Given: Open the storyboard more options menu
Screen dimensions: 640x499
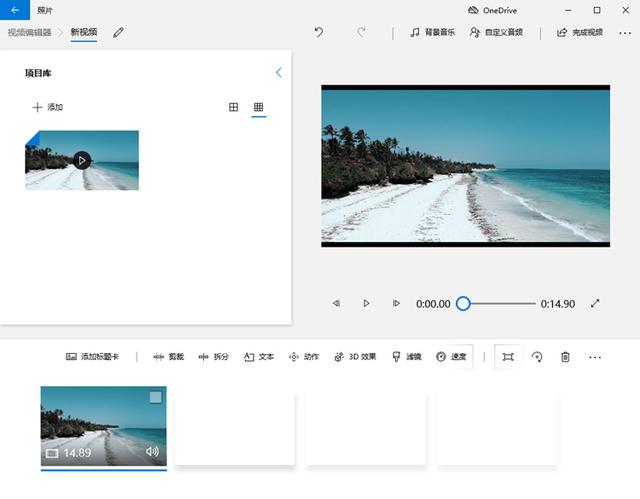Looking at the screenshot, I should [x=596, y=357].
